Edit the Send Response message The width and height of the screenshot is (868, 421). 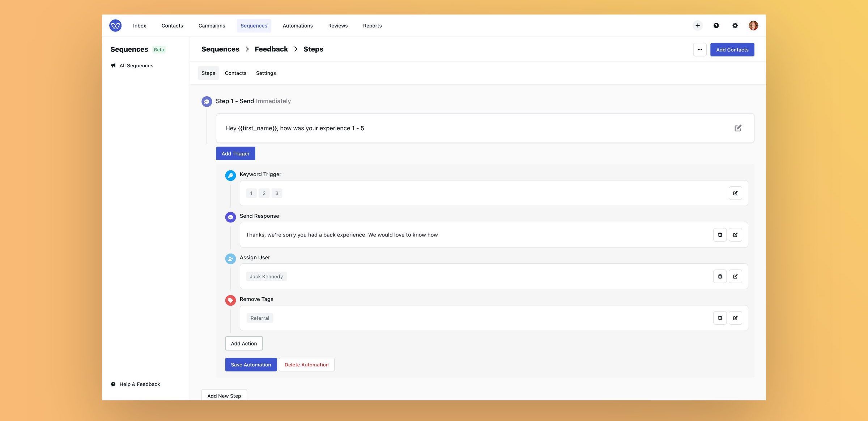click(x=735, y=235)
